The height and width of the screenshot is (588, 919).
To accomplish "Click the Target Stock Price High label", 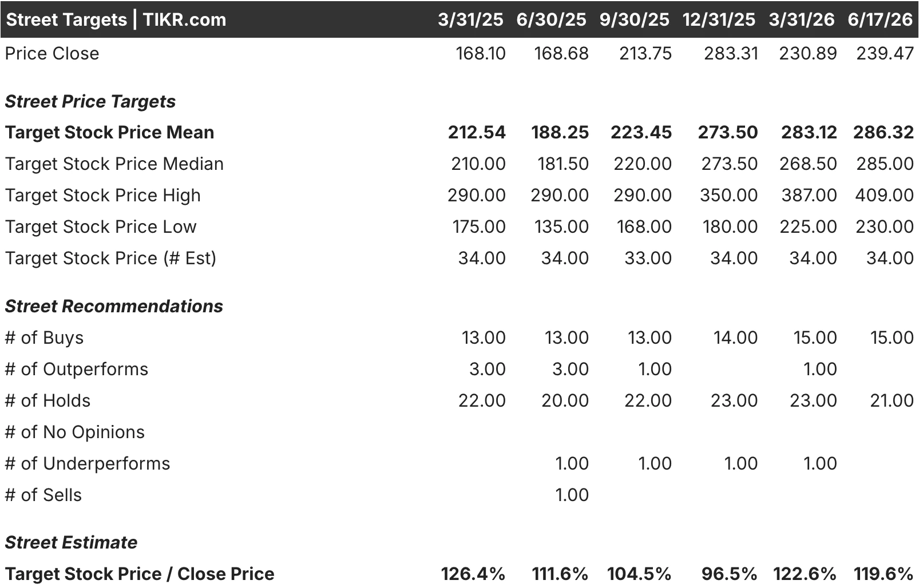I will point(102,195).
